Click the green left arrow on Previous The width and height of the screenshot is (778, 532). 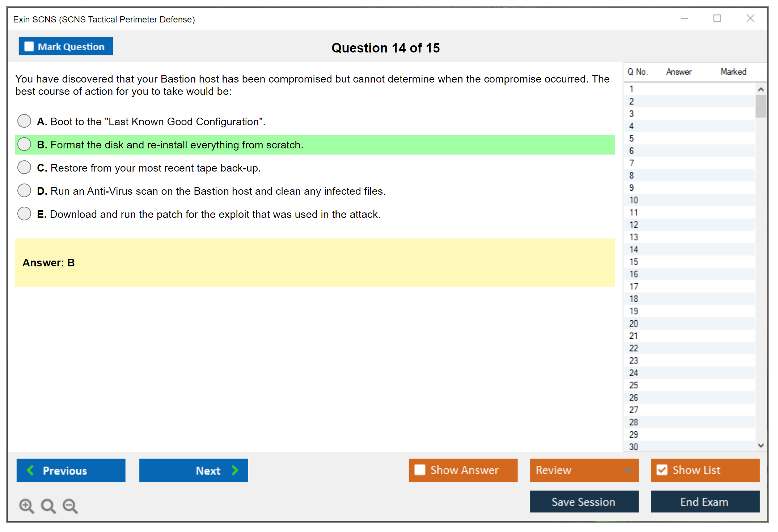tap(30, 470)
